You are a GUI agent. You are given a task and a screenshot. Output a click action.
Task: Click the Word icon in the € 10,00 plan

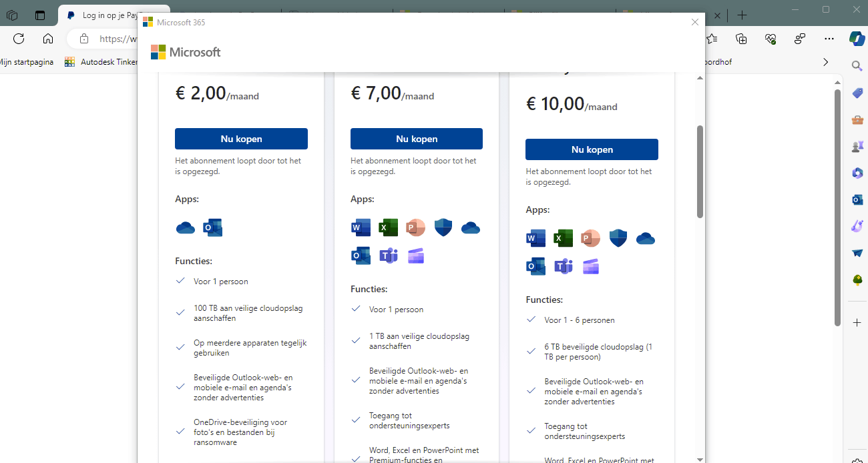[x=535, y=238]
